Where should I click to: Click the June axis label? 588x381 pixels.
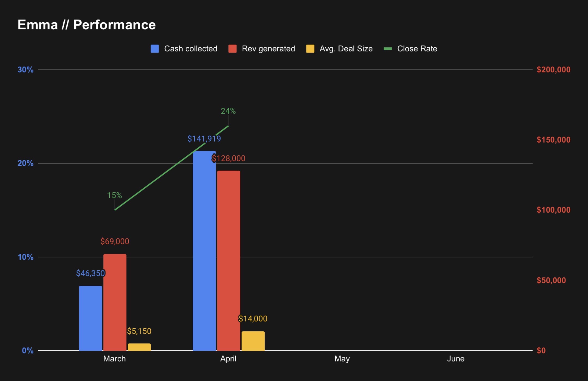tap(456, 359)
